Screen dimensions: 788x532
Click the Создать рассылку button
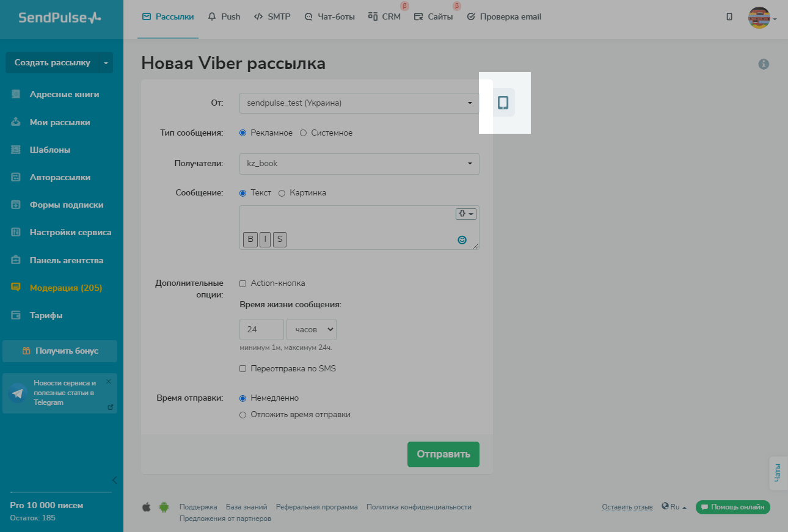coord(53,63)
